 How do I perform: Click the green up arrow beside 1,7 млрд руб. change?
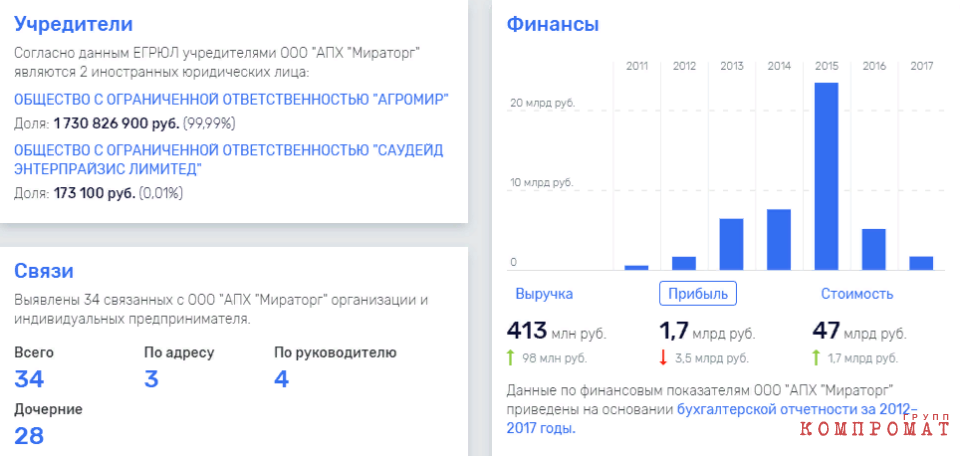click(x=816, y=358)
